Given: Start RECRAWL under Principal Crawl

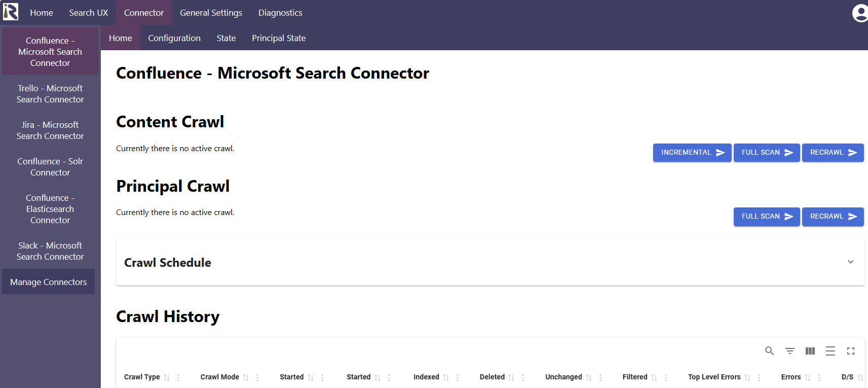Looking at the screenshot, I should (x=833, y=217).
